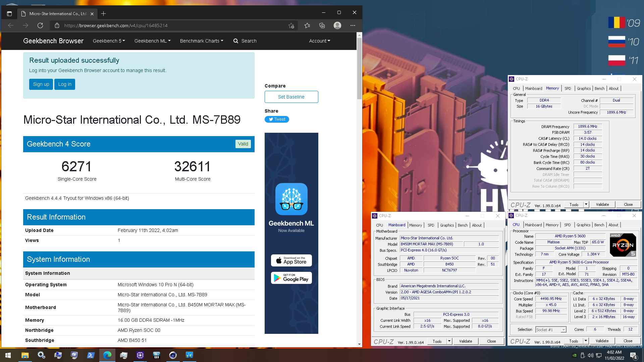Expand the Geekbench 5 dropdown menu
The height and width of the screenshot is (362, 644).
pyautogui.click(x=109, y=41)
